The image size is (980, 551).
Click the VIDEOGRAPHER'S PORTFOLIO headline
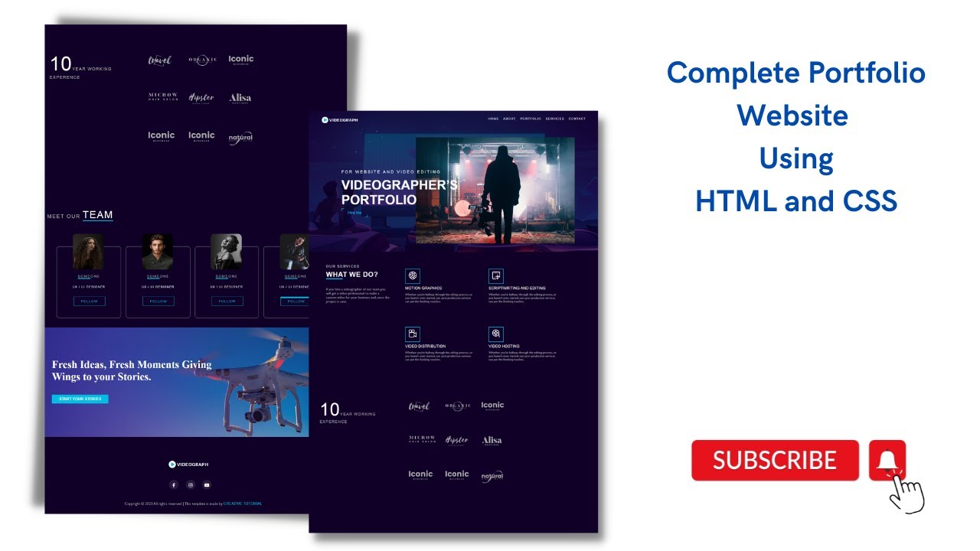tap(399, 192)
